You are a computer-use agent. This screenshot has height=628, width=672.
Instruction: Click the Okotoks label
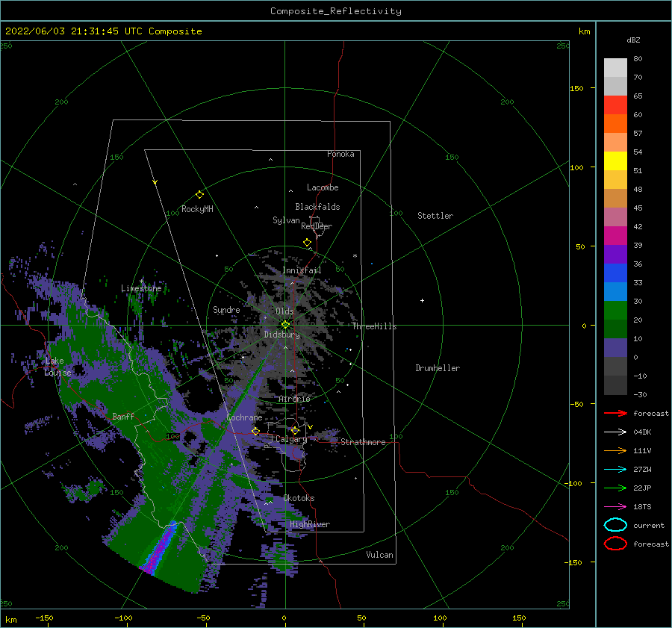(x=299, y=498)
